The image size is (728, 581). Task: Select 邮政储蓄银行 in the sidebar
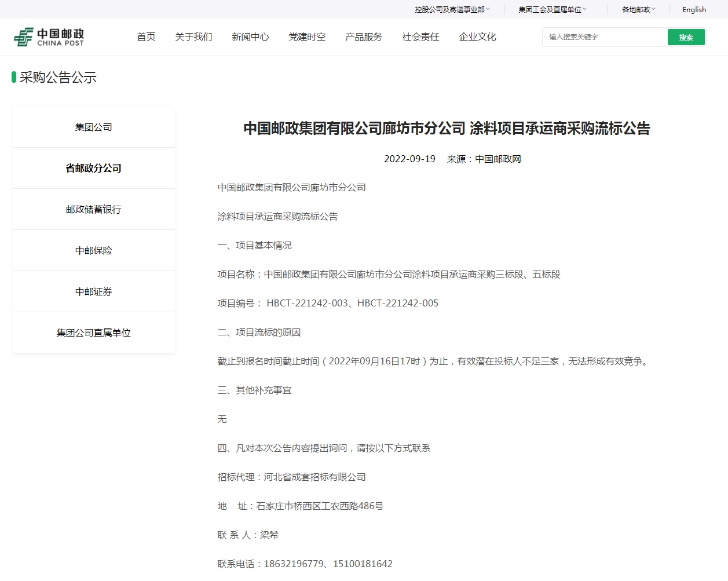click(x=94, y=209)
